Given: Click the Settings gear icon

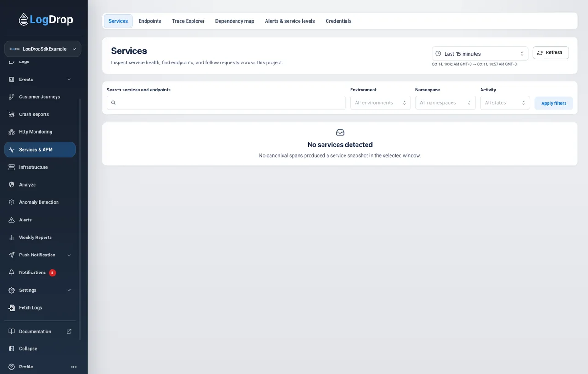Looking at the screenshot, I should point(11,290).
